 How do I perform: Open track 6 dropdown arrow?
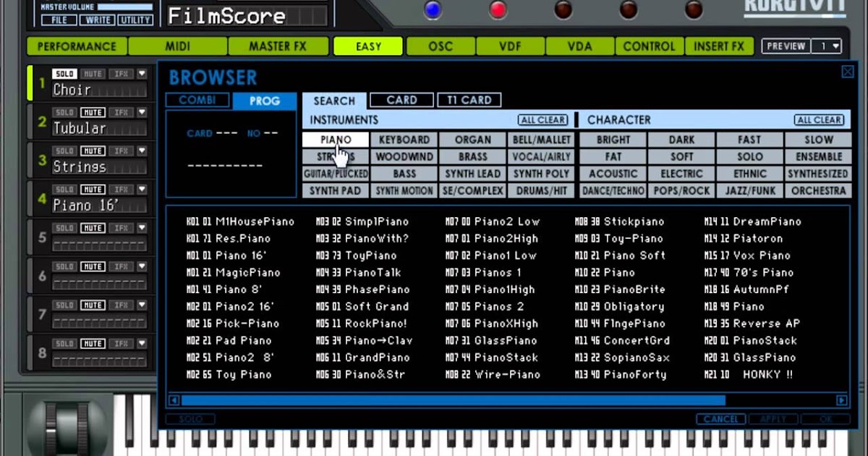pos(142,266)
